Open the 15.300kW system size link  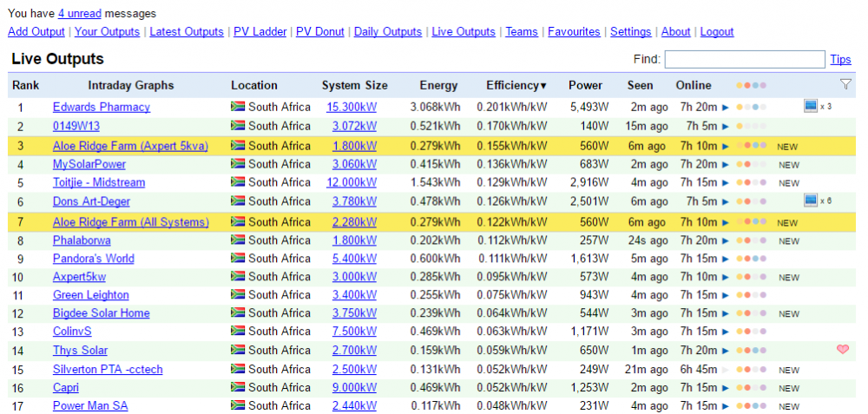[352, 107]
